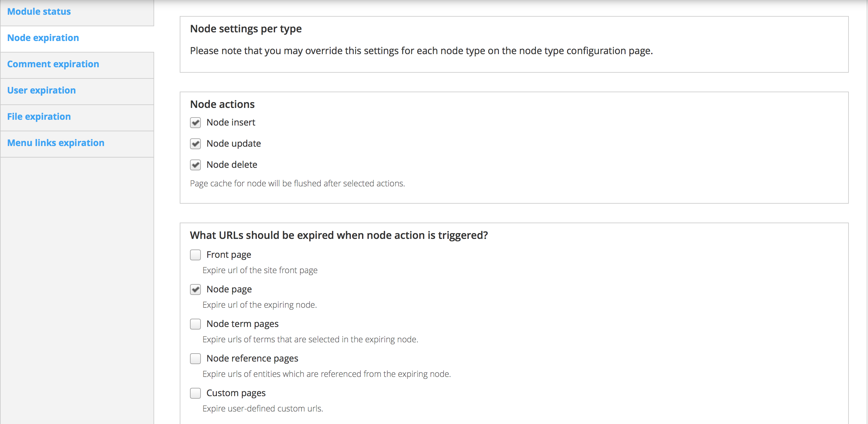Click the Node term pages label
The width and height of the screenshot is (868, 424).
point(243,324)
